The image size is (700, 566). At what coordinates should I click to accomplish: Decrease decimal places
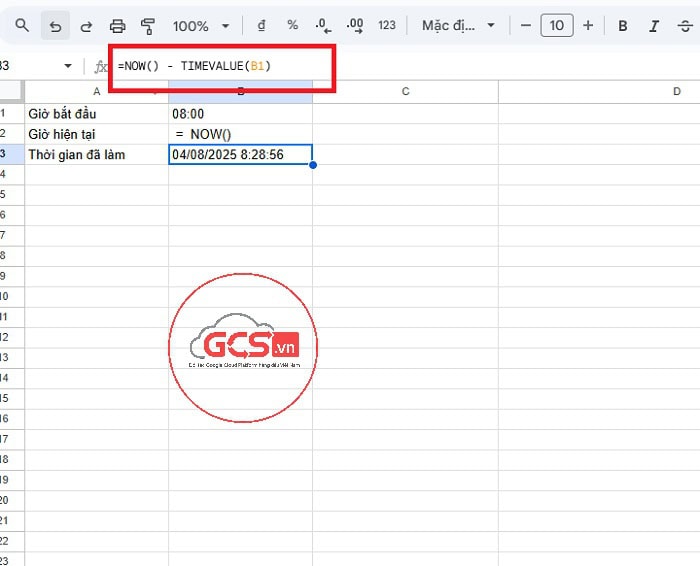(322, 25)
